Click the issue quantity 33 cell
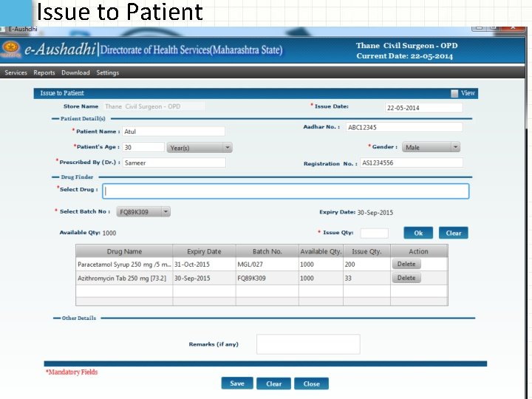 [366, 279]
